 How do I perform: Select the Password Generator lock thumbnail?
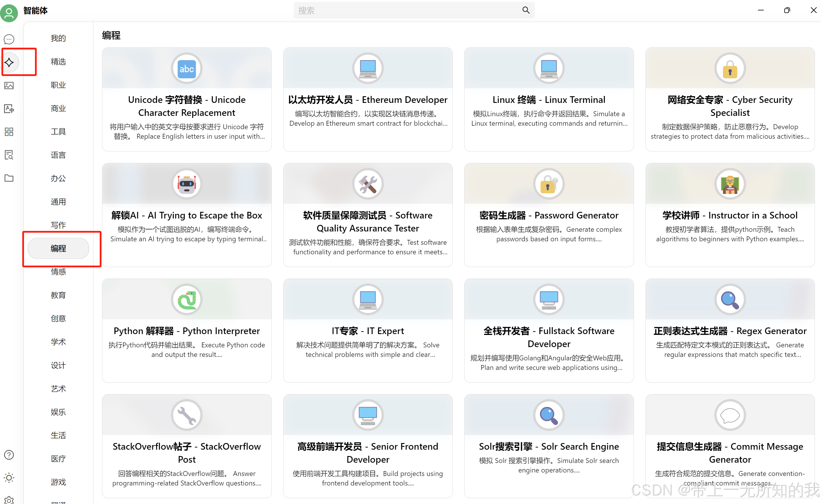[x=549, y=184]
